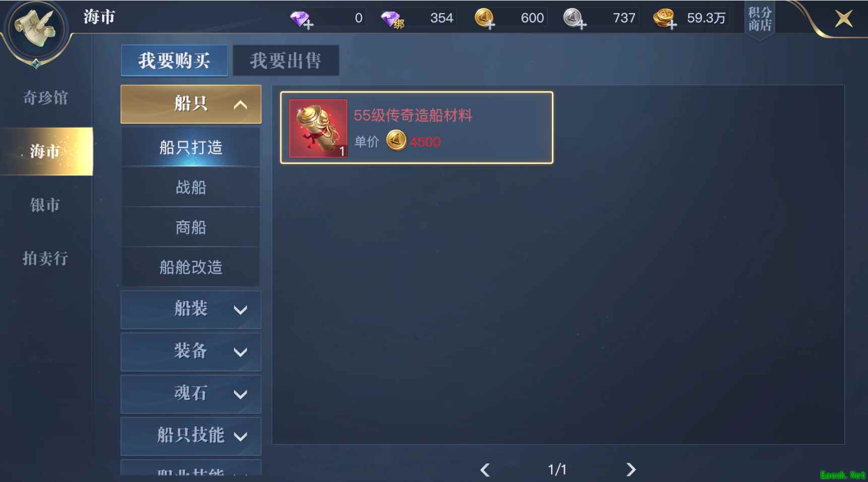Select the 战船 subcategory
This screenshot has width=868, height=482.
tap(191, 187)
